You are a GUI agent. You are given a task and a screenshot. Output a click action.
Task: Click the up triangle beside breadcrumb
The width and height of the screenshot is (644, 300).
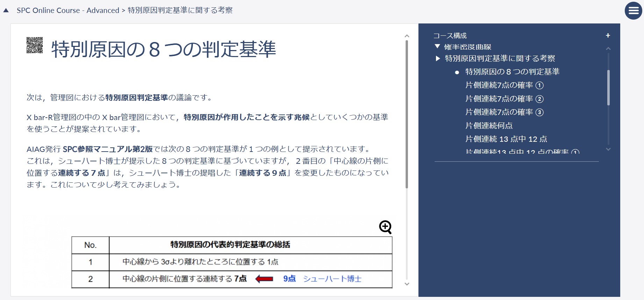[6, 11]
